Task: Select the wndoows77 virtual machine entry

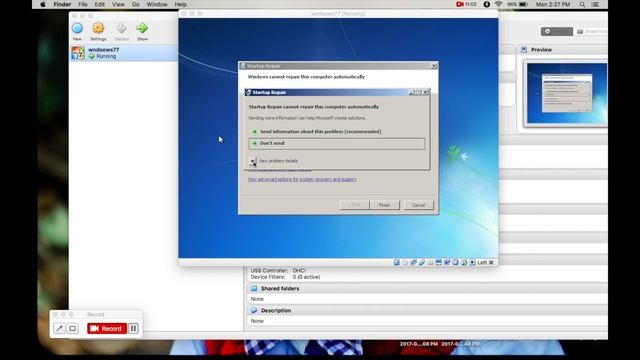Action: (x=124, y=53)
